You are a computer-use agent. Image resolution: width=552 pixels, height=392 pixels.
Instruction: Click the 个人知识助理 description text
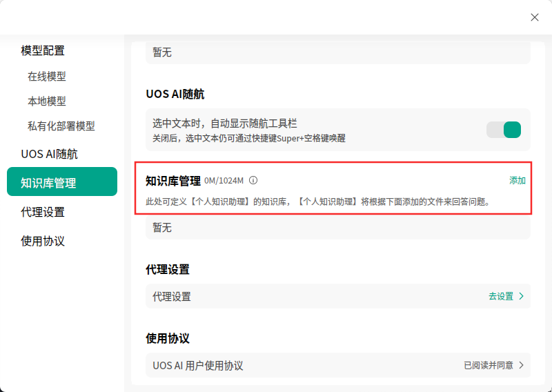(318, 202)
